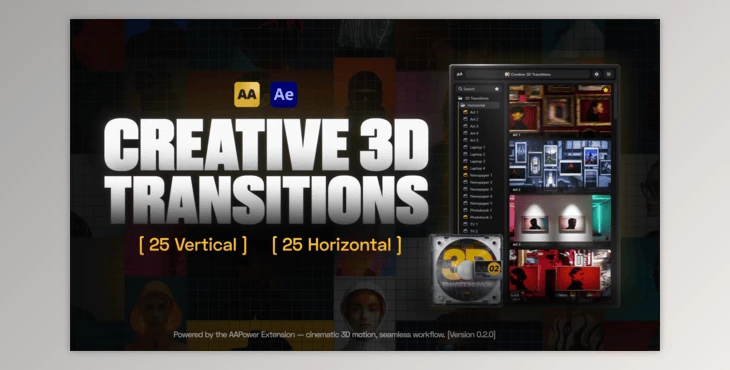
Task: Click the yellow AA badge above the title
Action: 247,94
